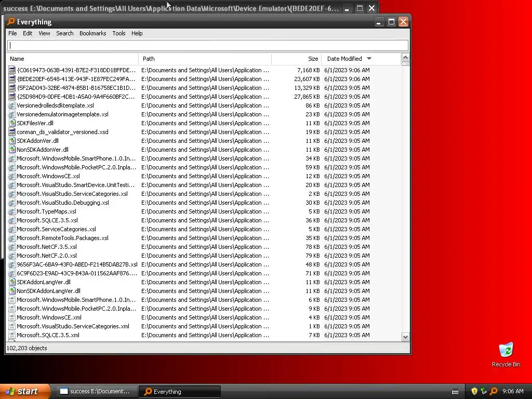Screen dimensions: 532x399
Task: Click file name Microsoft.VisualStudio.SmartDevice.UnitTesti...
Action: 76,185
